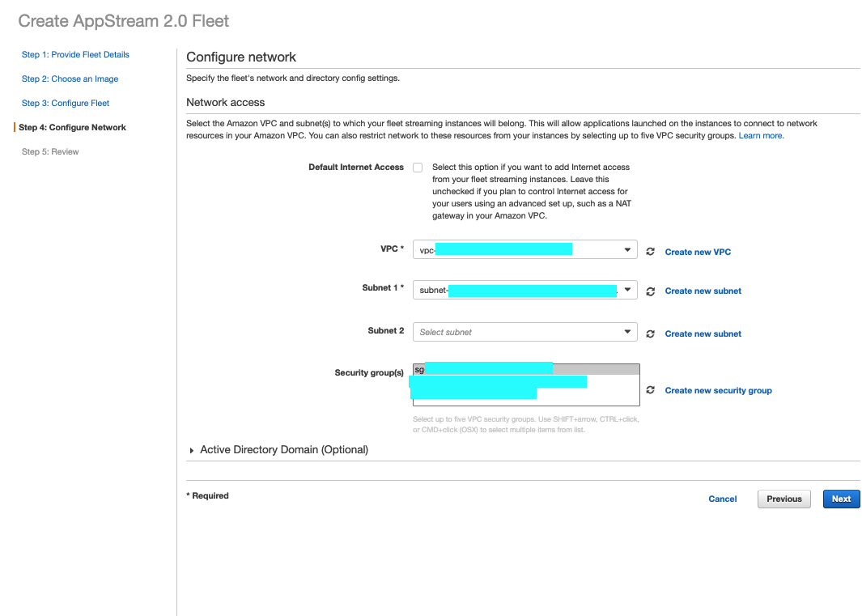Go to Step 3: Configure Fleet
This screenshot has width=862, height=616.
(66, 103)
